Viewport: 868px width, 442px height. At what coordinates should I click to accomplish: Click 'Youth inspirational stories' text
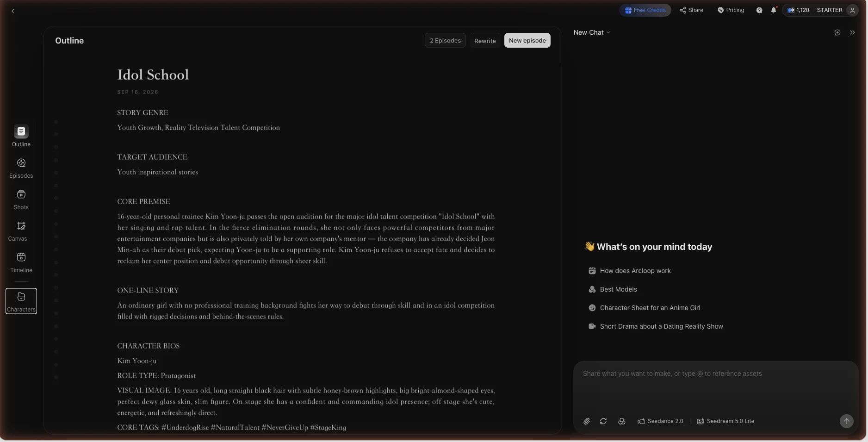coord(157,172)
